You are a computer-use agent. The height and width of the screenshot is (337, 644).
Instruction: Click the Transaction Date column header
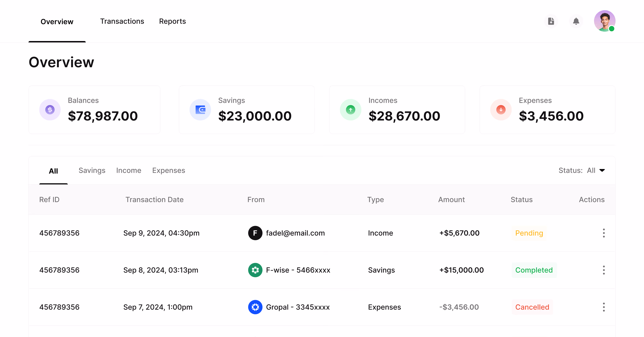[154, 200]
